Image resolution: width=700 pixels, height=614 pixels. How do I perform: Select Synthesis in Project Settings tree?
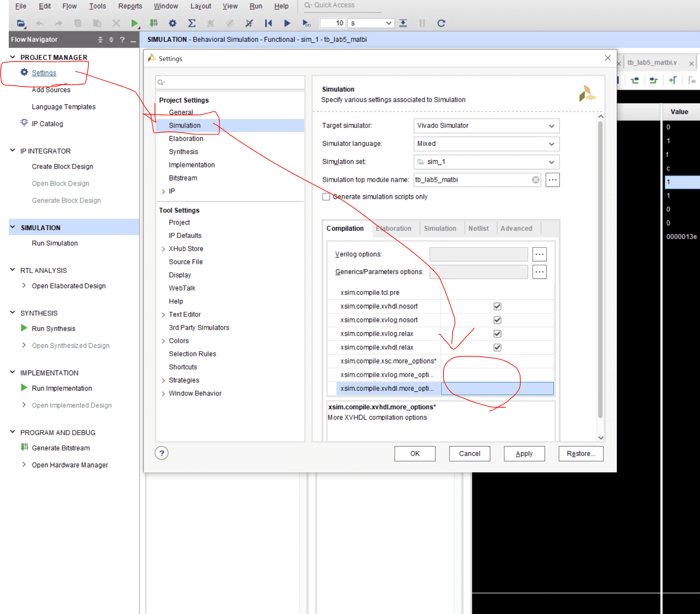[184, 152]
